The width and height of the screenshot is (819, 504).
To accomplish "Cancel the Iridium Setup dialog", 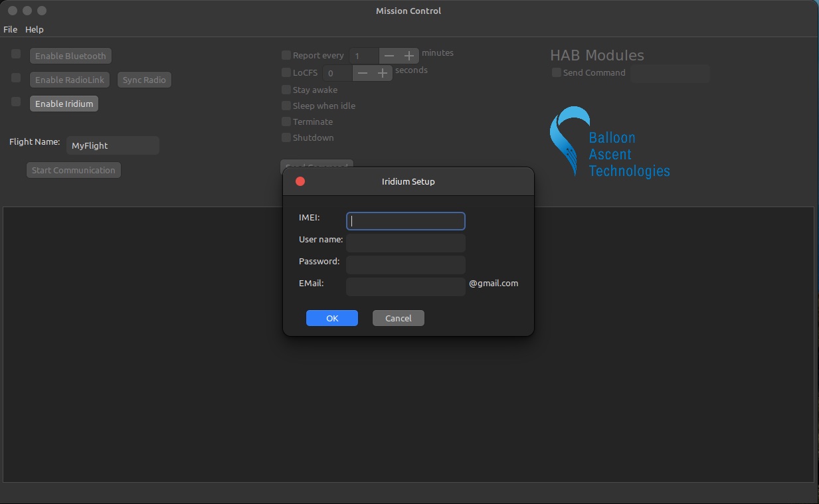I will pos(398,318).
